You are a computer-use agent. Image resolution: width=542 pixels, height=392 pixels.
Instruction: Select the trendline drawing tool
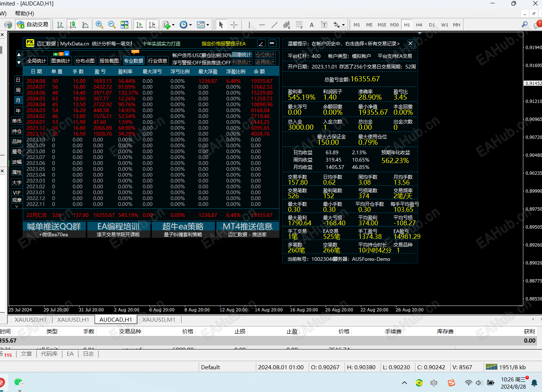click(274, 25)
